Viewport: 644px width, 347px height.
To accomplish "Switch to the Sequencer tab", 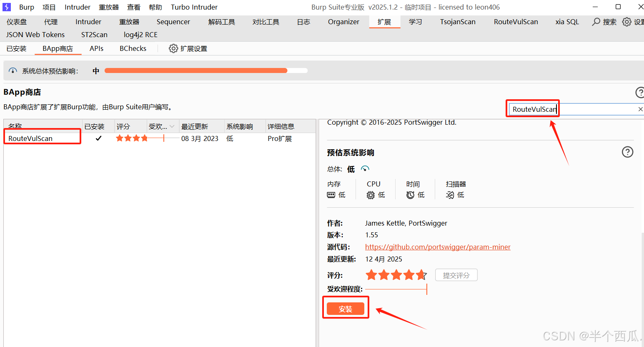I will pos(173,22).
